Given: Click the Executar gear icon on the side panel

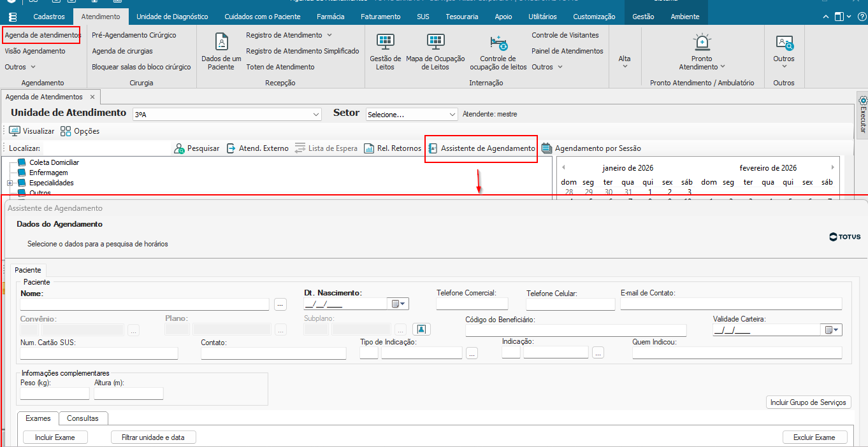Looking at the screenshot, I should pos(863,101).
